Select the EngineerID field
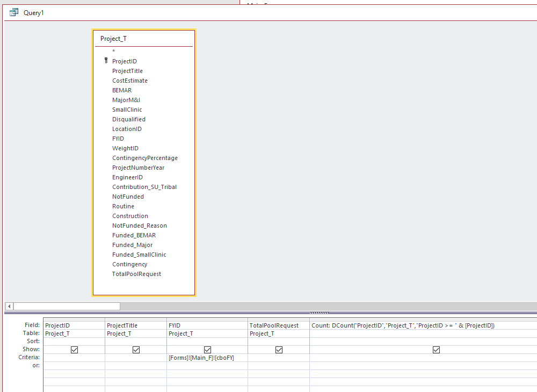 [x=127, y=177]
